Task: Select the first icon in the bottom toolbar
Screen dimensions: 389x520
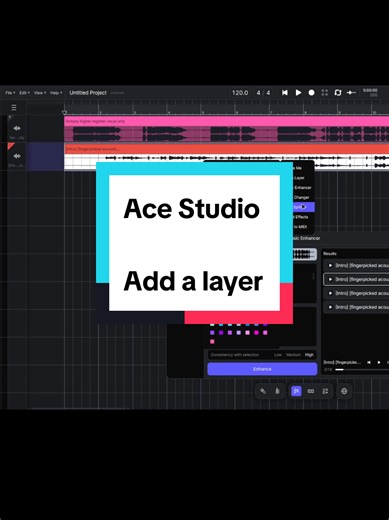Action: tap(263, 391)
